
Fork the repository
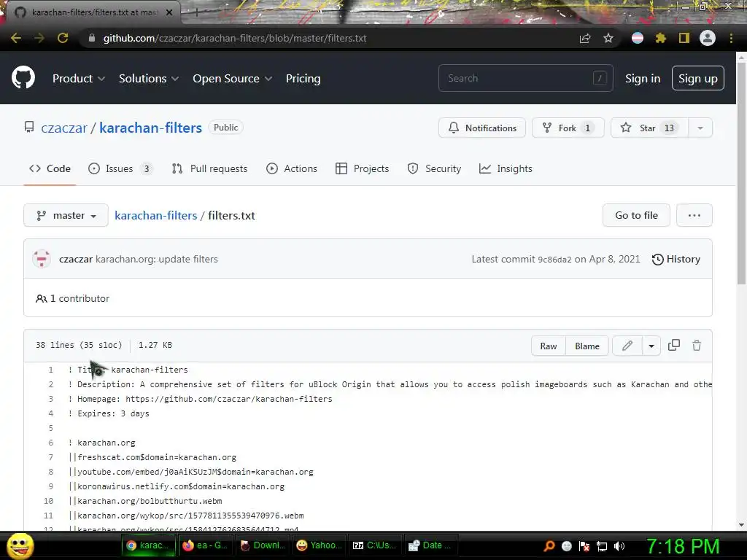click(x=568, y=128)
